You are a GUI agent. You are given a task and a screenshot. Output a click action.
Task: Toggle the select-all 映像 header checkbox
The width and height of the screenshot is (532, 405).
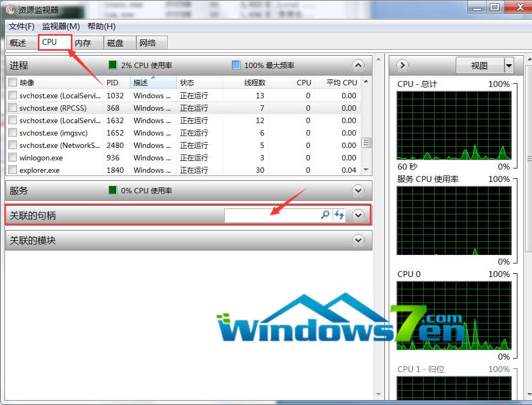12,83
